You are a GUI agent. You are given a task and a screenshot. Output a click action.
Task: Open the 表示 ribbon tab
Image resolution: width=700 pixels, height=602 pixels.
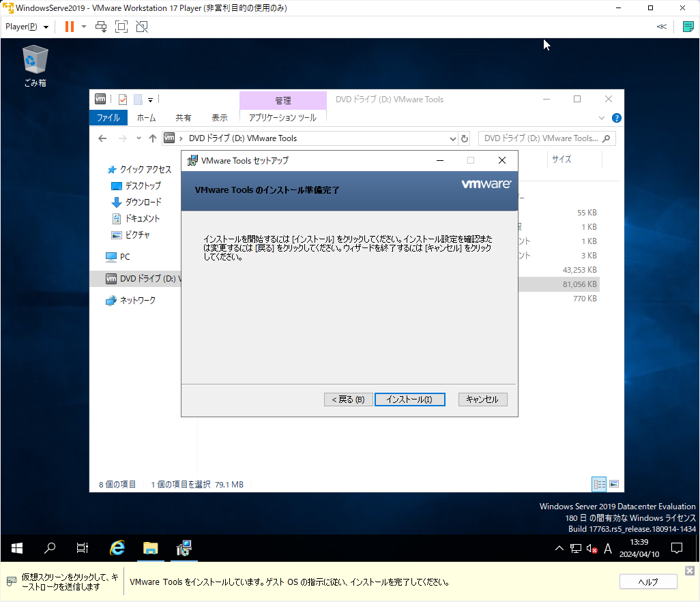coord(219,118)
